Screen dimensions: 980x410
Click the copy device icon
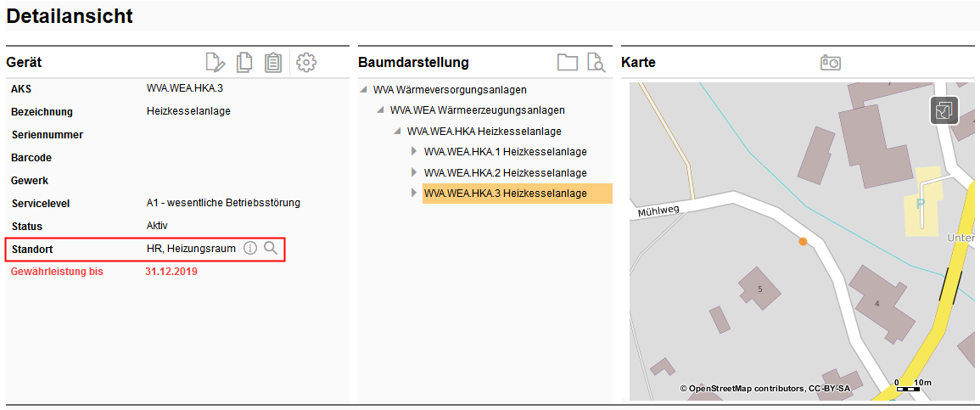(244, 62)
